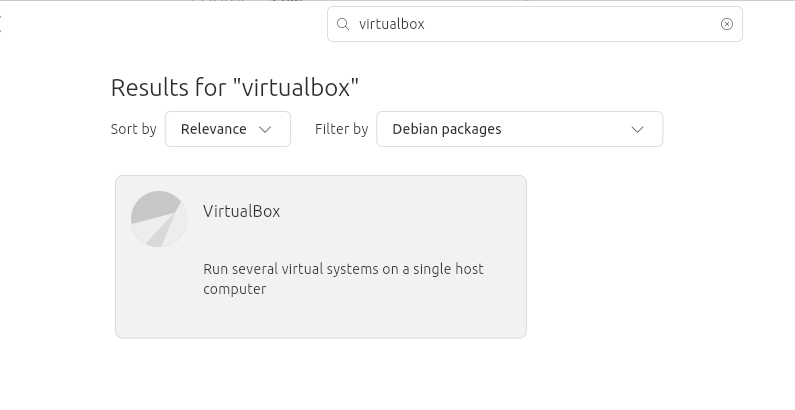Click the 'Filter by' label
795x410 pixels.
(x=341, y=129)
